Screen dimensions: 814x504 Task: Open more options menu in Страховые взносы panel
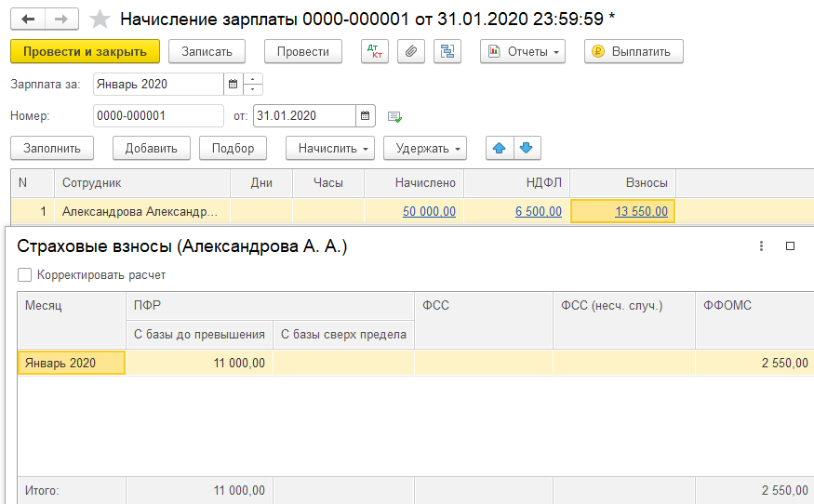761,246
